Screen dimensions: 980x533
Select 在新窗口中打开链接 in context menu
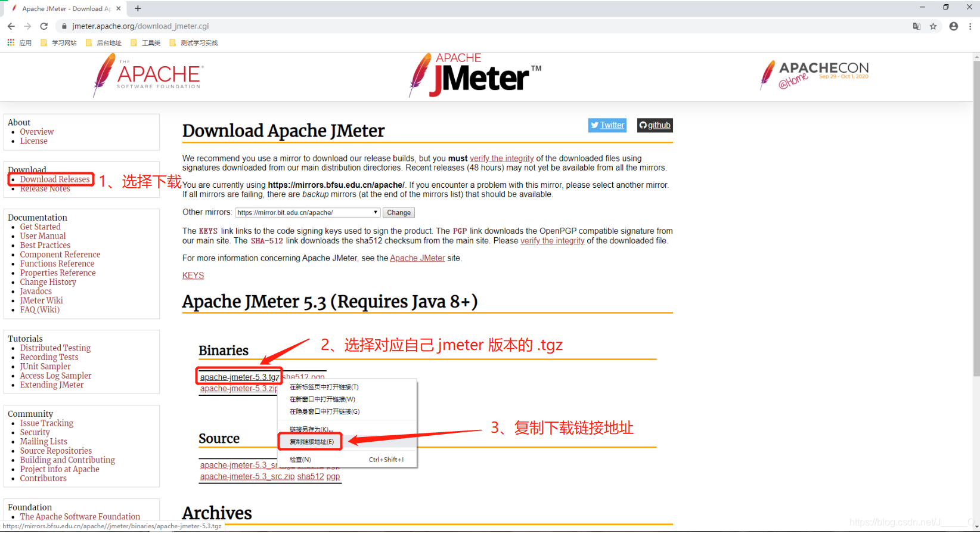(348, 399)
